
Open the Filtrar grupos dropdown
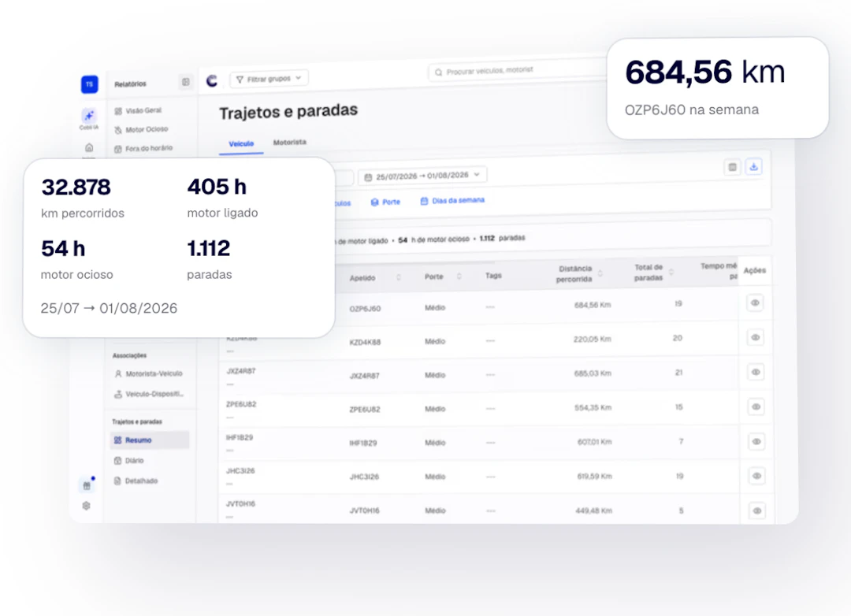[x=269, y=79]
